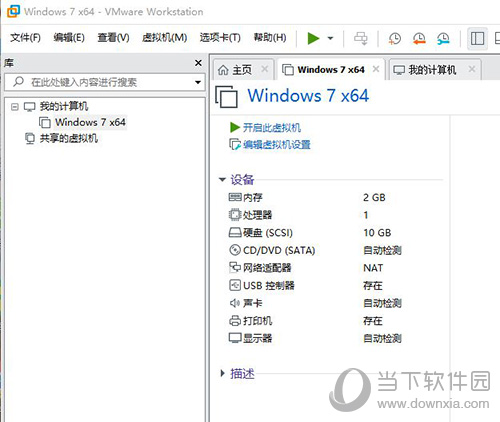Click the home icon on 主页 tab
Screen dimensions: 500x422
point(223,70)
